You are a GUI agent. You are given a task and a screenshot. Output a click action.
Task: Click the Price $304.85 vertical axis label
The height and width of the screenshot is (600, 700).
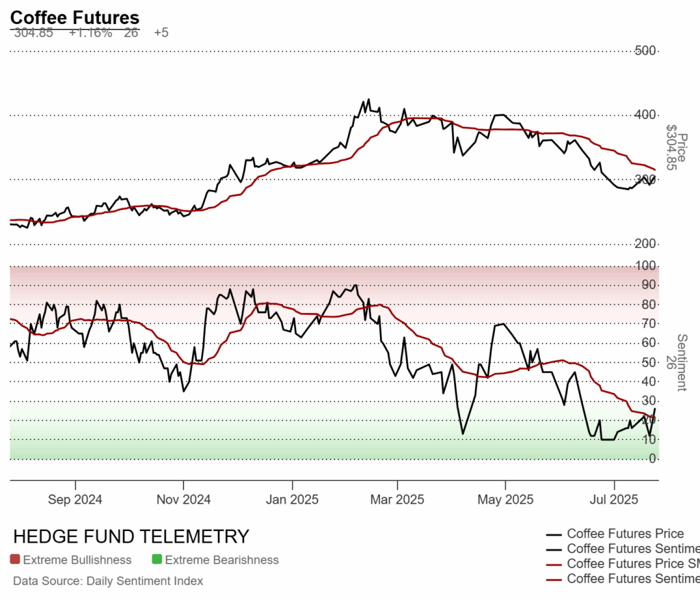(677, 148)
